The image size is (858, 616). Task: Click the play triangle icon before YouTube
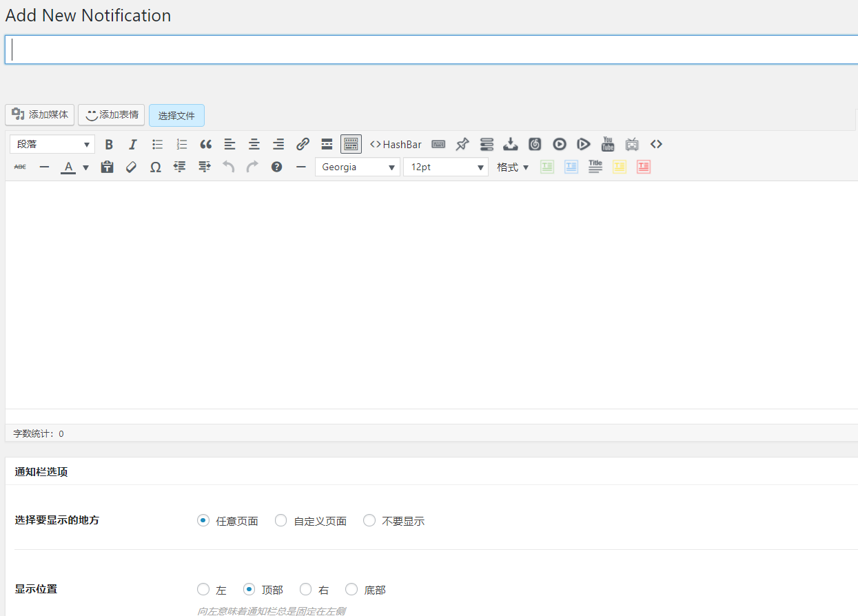(584, 144)
